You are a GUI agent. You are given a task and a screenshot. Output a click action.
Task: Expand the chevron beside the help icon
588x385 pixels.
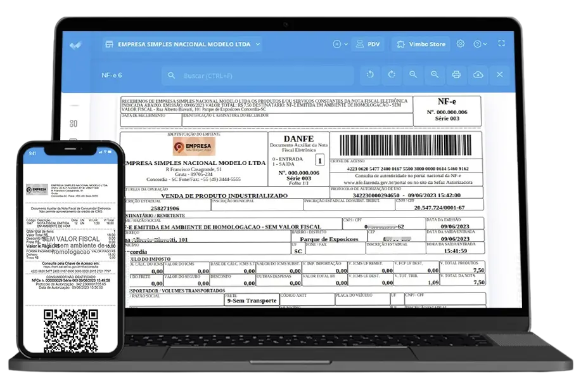(485, 44)
